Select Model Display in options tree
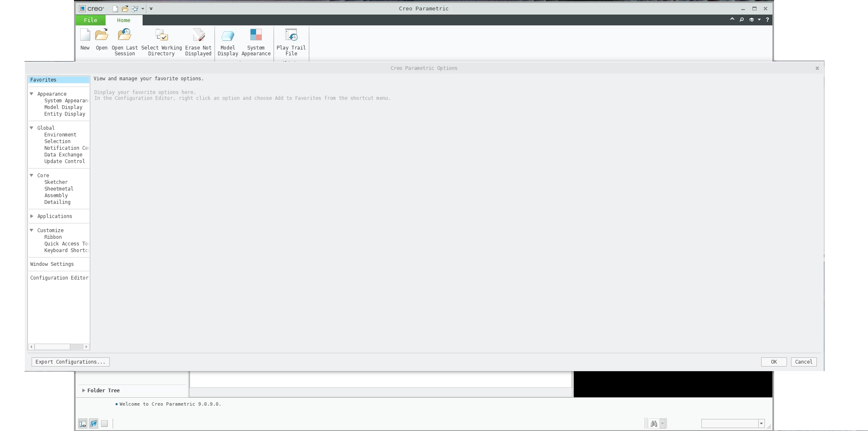Image resolution: width=868 pixels, height=431 pixels. [63, 107]
